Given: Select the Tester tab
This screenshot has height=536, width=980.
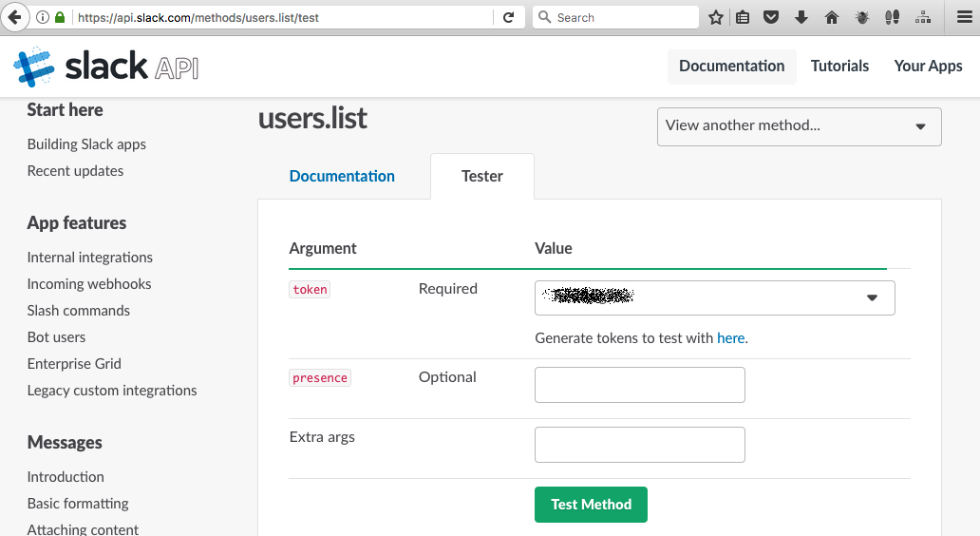Looking at the screenshot, I should pyautogui.click(x=481, y=177).
